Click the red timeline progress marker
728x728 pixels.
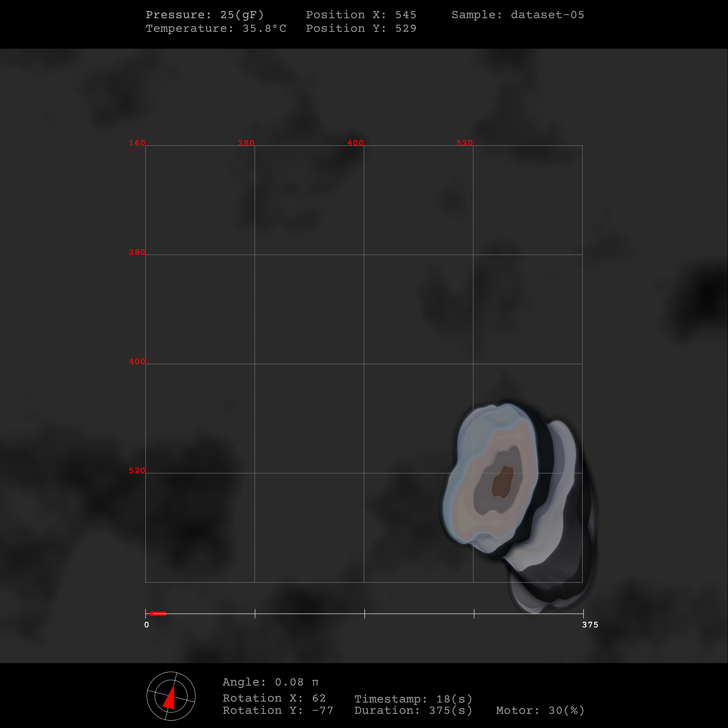click(x=157, y=613)
